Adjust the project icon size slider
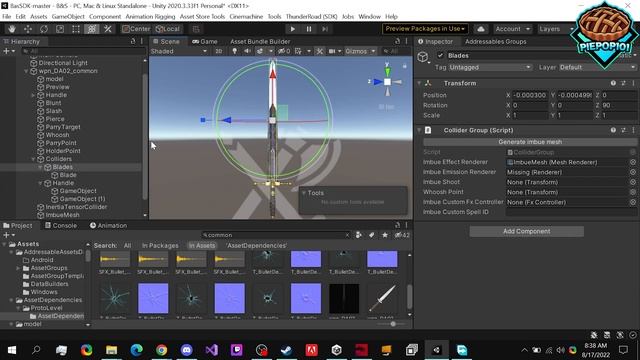This screenshot has width=640, height=360. [x=392, y=324]
